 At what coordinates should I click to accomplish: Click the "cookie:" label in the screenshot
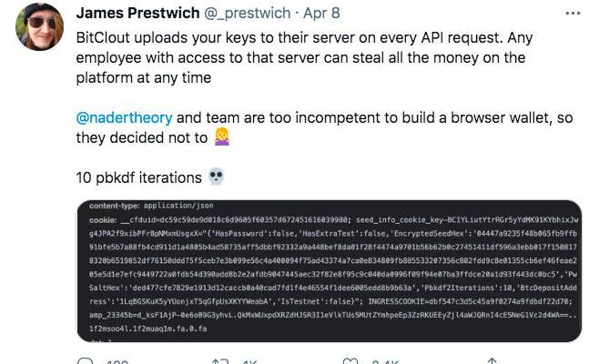pyautogui.click(x=102, y=220)
